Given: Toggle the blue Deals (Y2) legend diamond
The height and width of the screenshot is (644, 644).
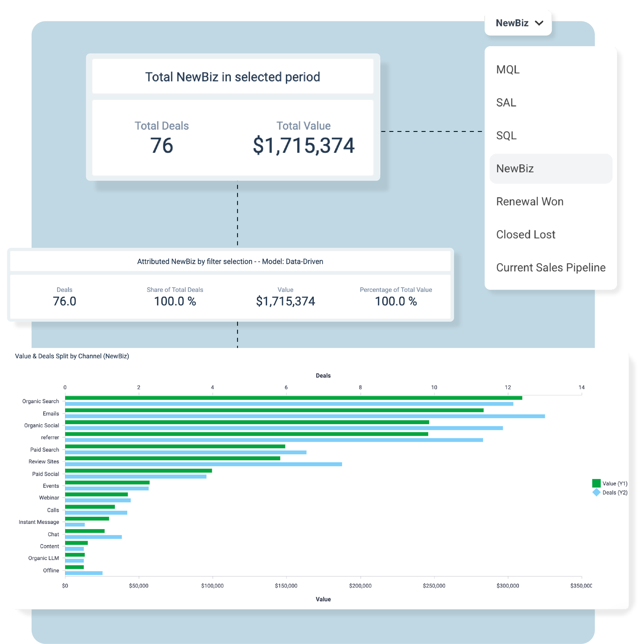Looking at the screenshot, I should click(x=596, y=492).
